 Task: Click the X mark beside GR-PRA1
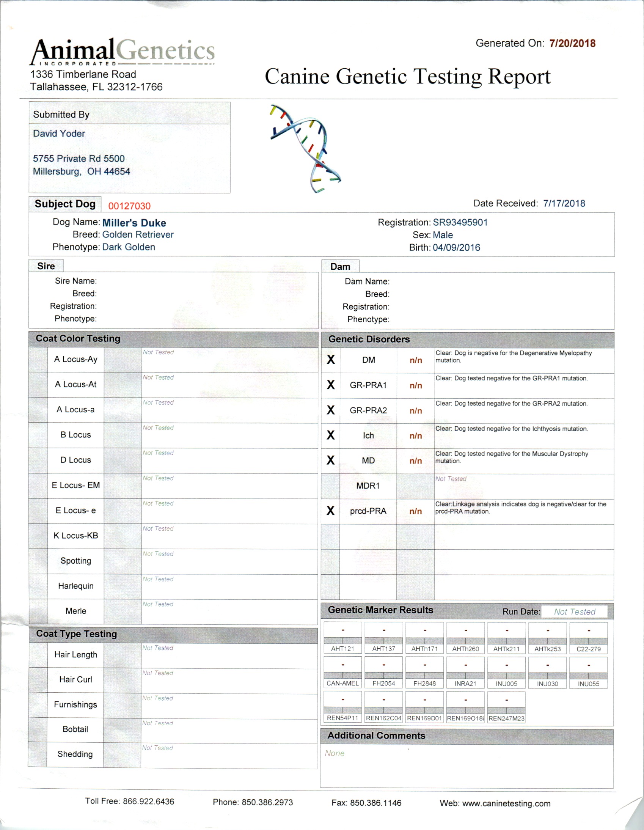point(331,385)
